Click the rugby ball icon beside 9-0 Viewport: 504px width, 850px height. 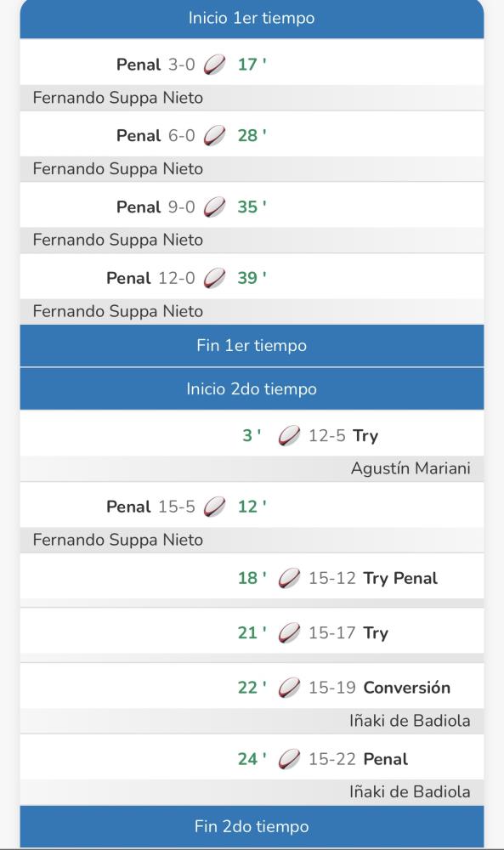pos(215,207)
